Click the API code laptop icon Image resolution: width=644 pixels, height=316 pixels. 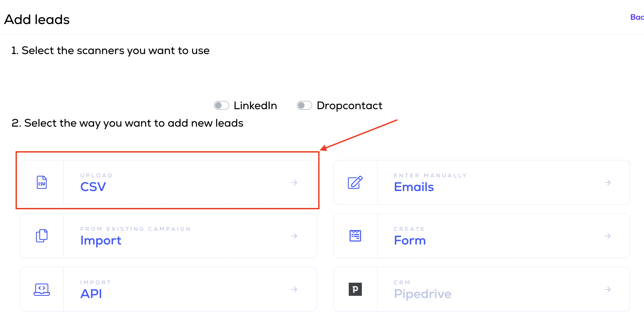pyautogui.click(x=42, y=289)
